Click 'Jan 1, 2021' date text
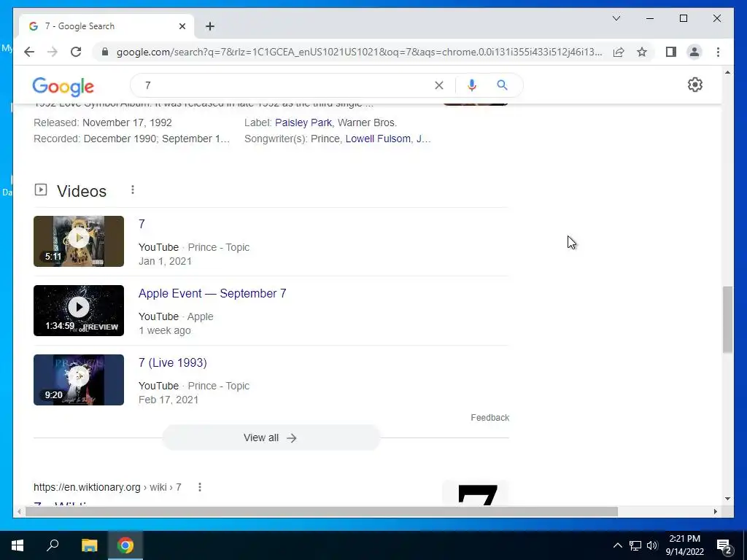747x560 pixels. [x=165, y=262]
